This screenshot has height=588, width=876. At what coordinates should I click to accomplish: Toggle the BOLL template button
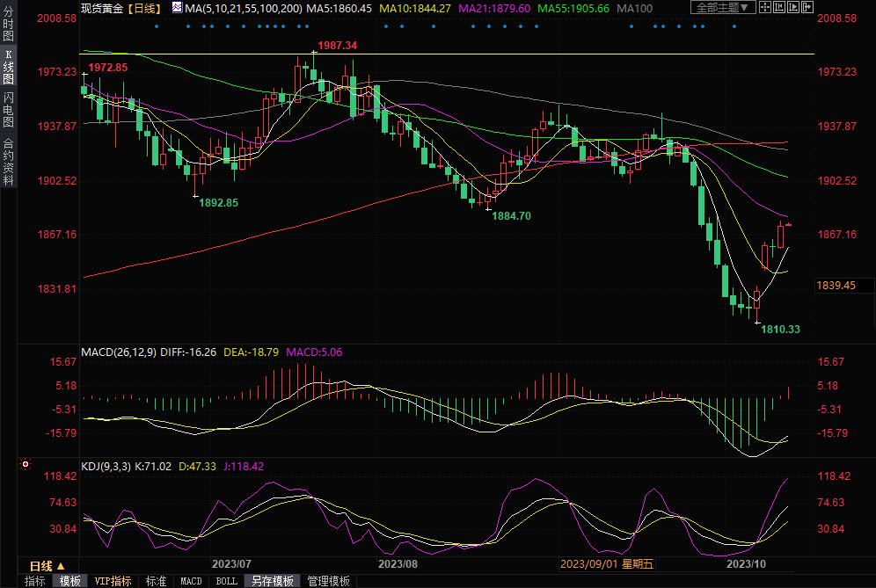pyautogui.click(x=226, y=581)
